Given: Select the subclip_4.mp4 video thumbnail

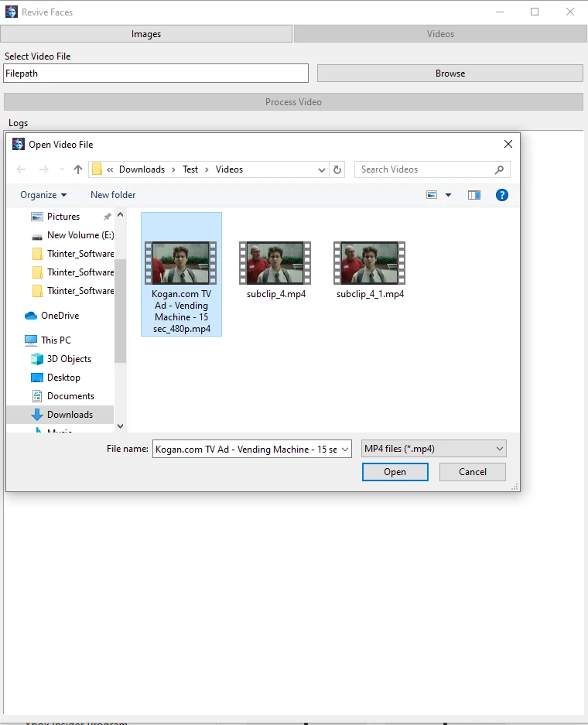Looking at the screenshot, I should tap(275, 263).
